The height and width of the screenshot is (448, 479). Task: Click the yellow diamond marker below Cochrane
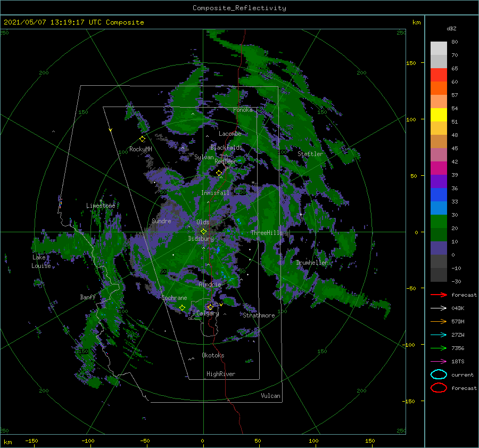pos(183,307)
